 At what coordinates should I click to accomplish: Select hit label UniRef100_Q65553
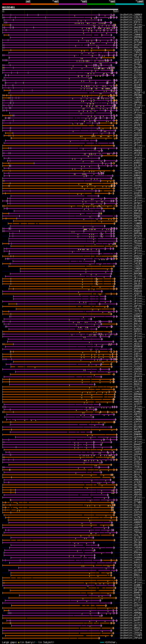(131, 449)
